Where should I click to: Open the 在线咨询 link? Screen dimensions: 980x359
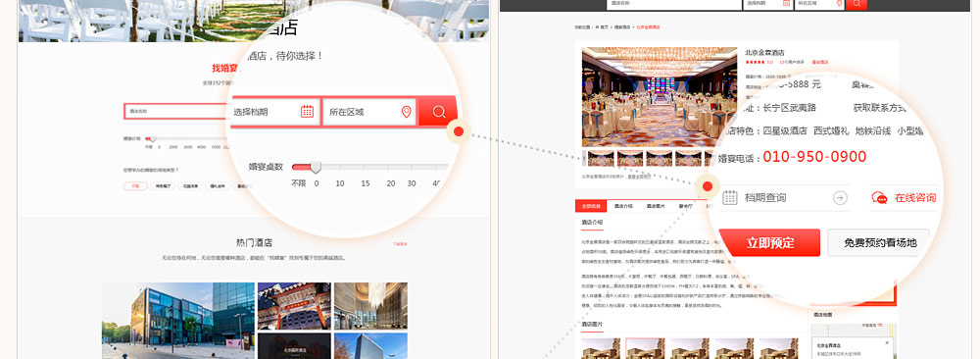(915, 197)
